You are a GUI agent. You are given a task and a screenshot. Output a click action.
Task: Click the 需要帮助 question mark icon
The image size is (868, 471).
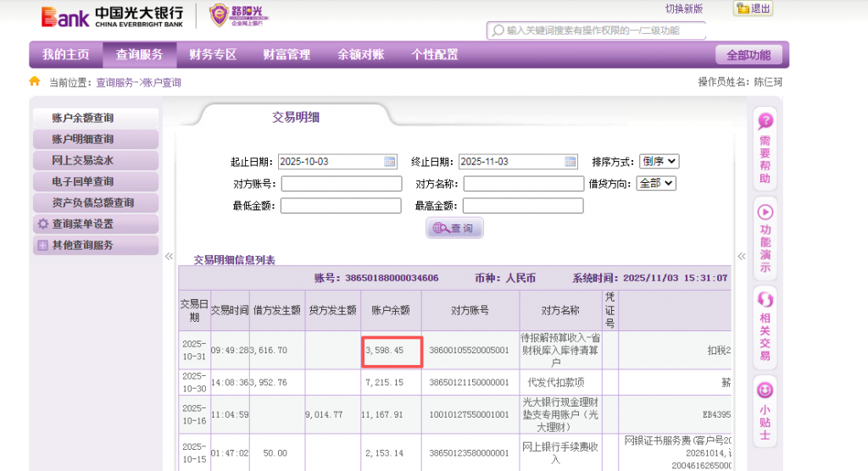[x=765, y=122]
